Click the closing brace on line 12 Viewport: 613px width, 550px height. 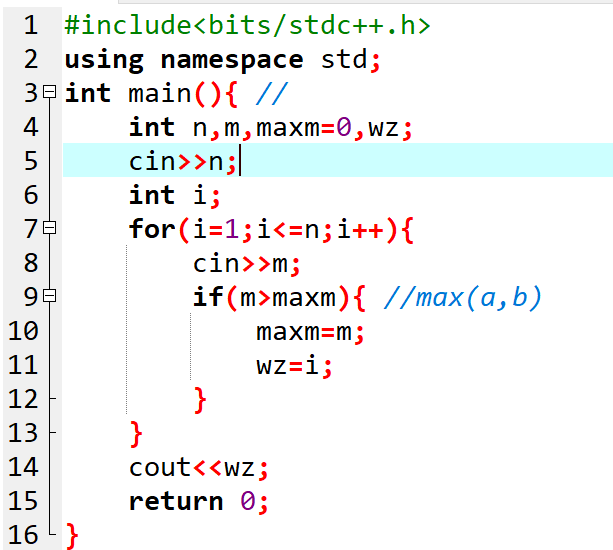[200, 400]
